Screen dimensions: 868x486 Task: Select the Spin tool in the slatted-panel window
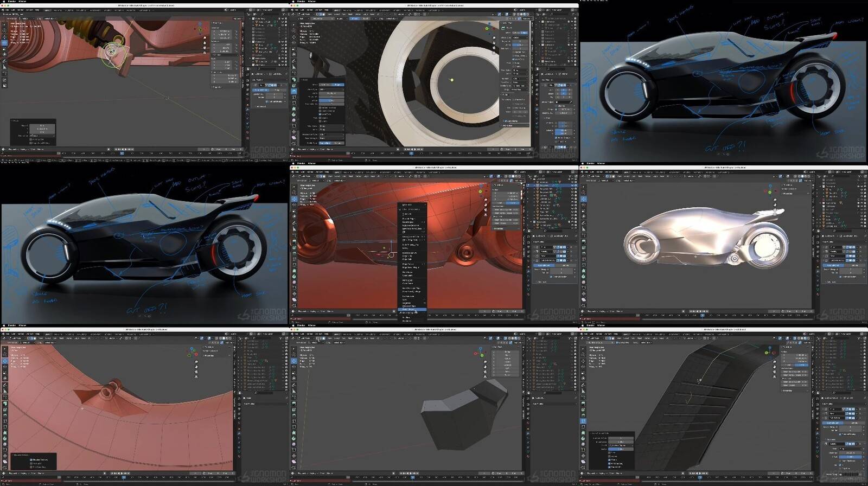[583, 438]
